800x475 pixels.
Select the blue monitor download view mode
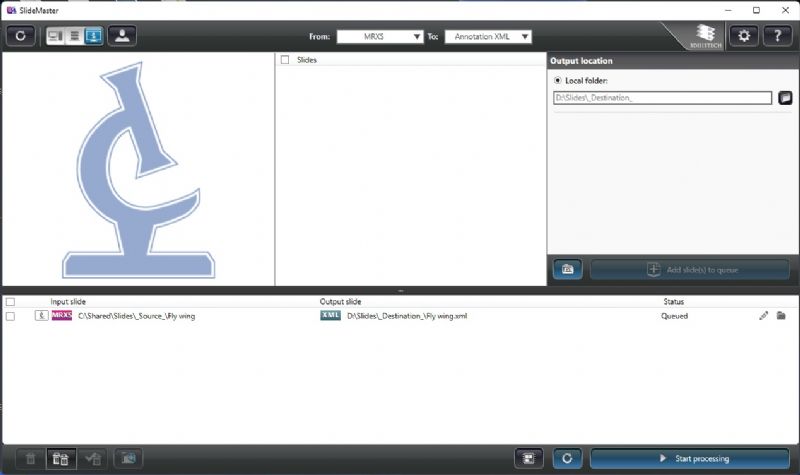coord(93,36)
